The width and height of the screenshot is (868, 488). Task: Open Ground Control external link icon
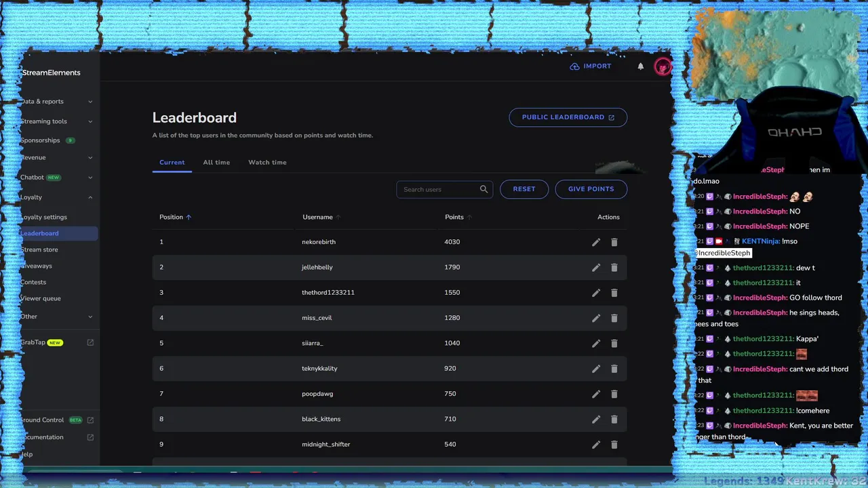(x=90, y=420)
